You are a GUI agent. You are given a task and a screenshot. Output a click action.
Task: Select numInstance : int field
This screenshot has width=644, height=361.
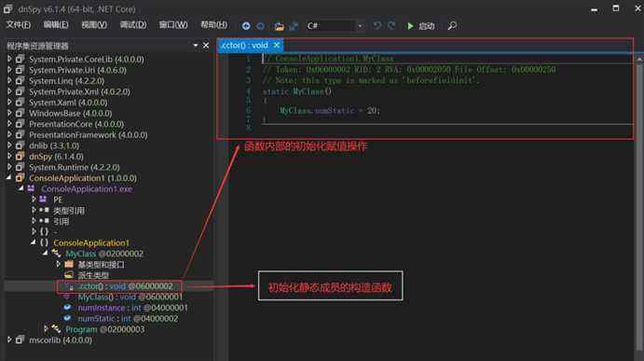pos(132,308)
